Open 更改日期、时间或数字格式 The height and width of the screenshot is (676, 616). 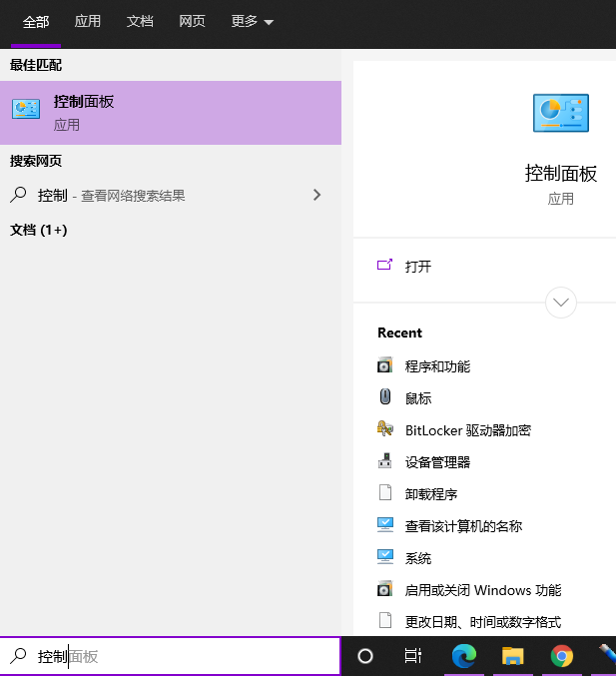pos(483,622)
